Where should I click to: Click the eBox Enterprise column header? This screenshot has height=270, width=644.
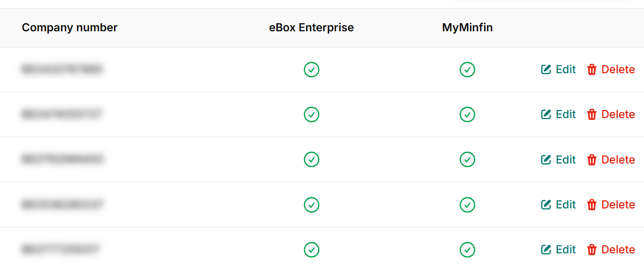tap(311, 28)
